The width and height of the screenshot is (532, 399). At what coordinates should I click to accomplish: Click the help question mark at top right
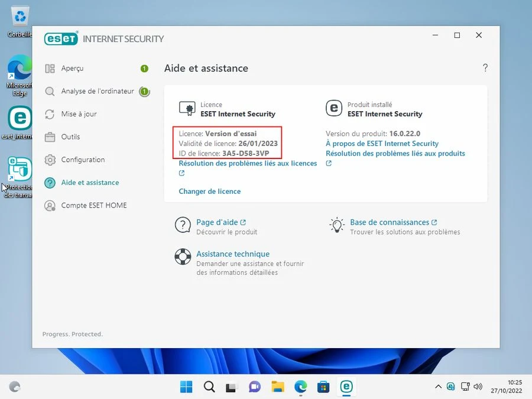pyautogui.click(x=485, y=68)
